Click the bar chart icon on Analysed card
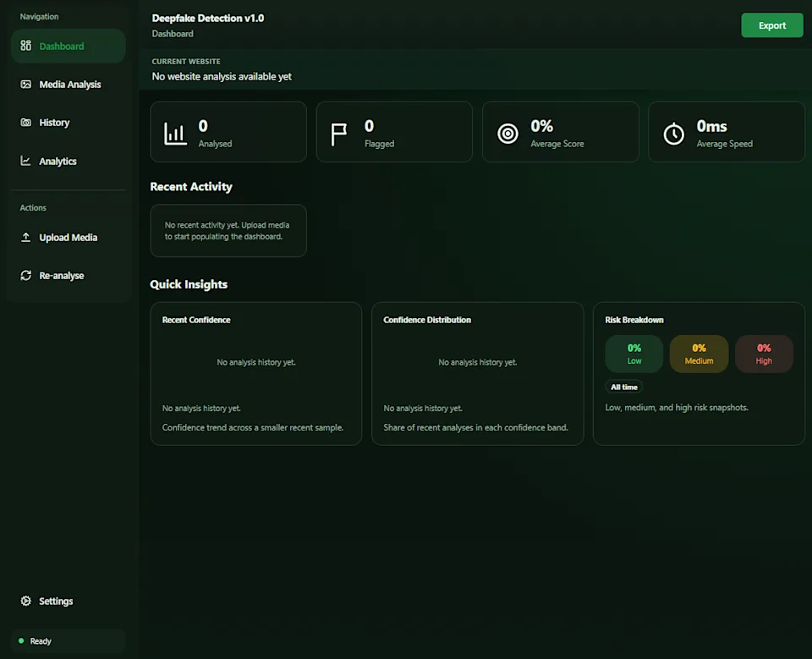 [176, 133]
